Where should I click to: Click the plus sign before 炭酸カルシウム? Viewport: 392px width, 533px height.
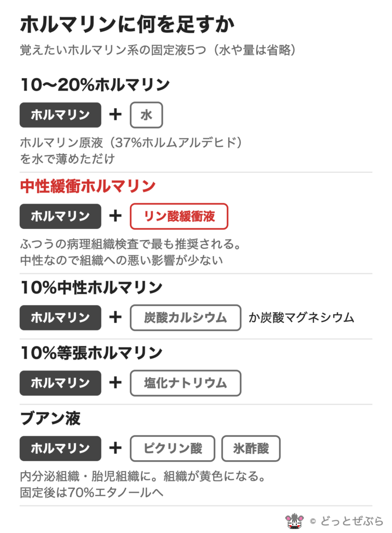tap(115, 318)
